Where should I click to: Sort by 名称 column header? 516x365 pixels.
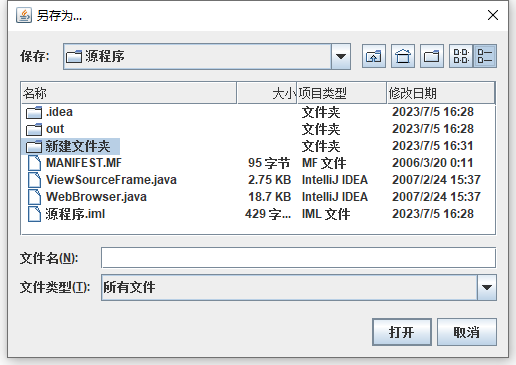click(x=129, y=93)
